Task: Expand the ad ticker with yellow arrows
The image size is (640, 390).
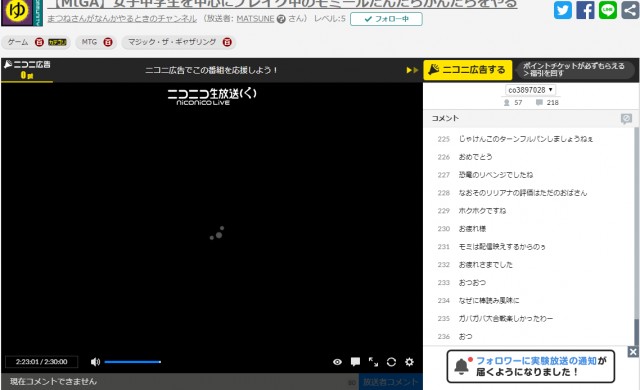Action: [x=412, y=70]
